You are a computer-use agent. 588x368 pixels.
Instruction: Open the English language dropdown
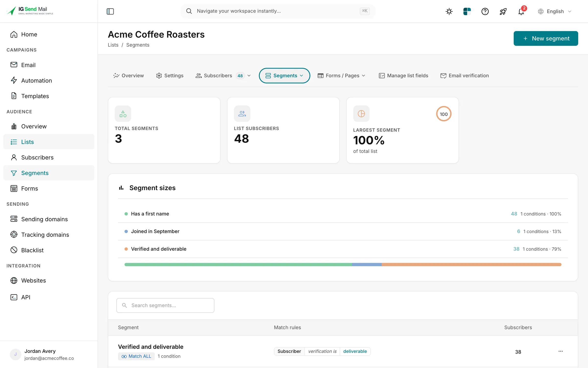pos(555,11)
